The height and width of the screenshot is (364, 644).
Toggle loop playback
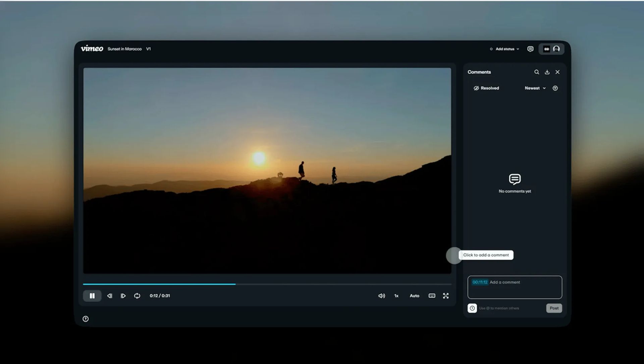(137, 296)
